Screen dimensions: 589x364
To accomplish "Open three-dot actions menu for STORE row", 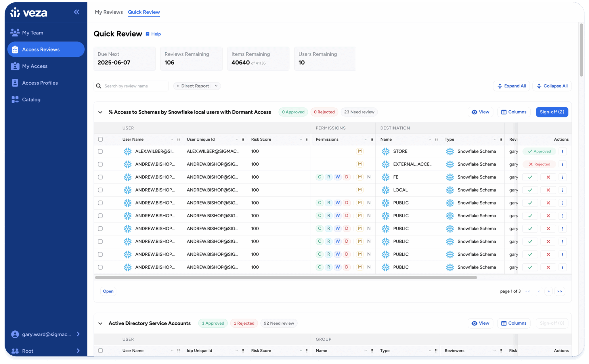I will point(563,152).
